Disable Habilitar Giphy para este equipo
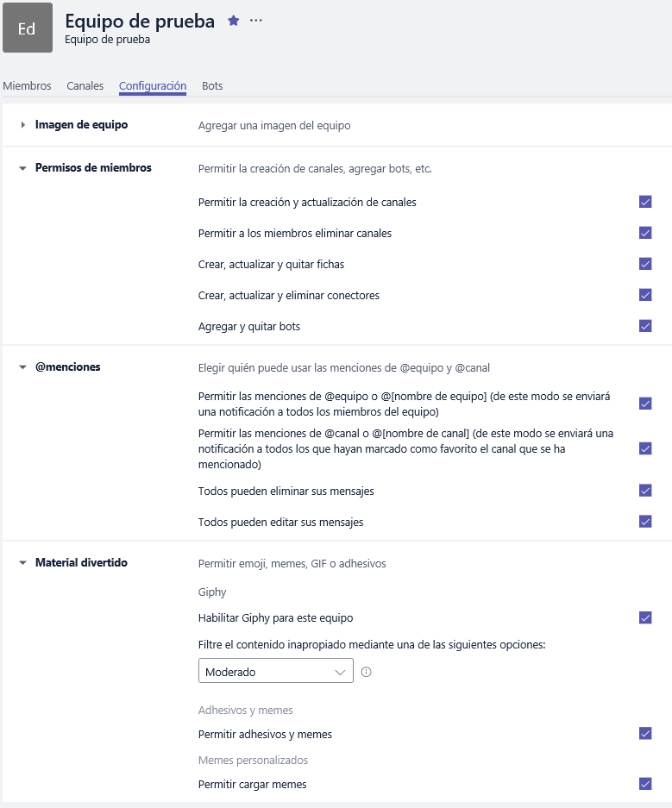The image size is (672, 808). tap(645, 617)
